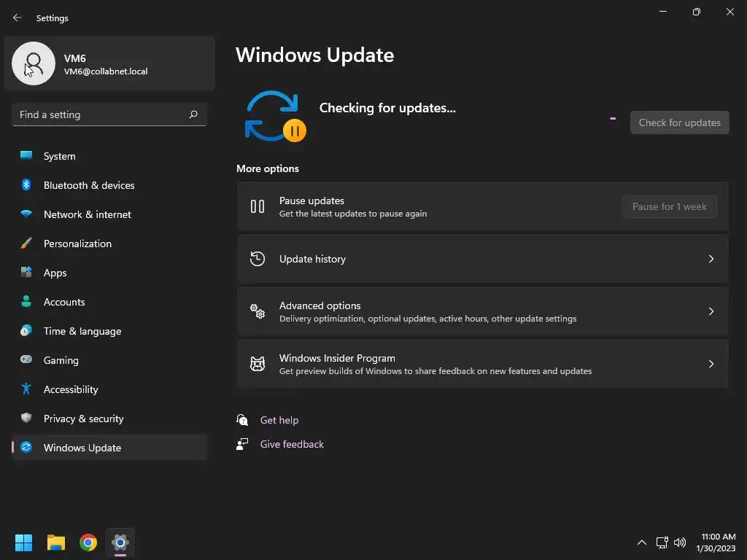Open Accessibility settings icon
The image size is (747, 560).
click(x=26, y=389)
